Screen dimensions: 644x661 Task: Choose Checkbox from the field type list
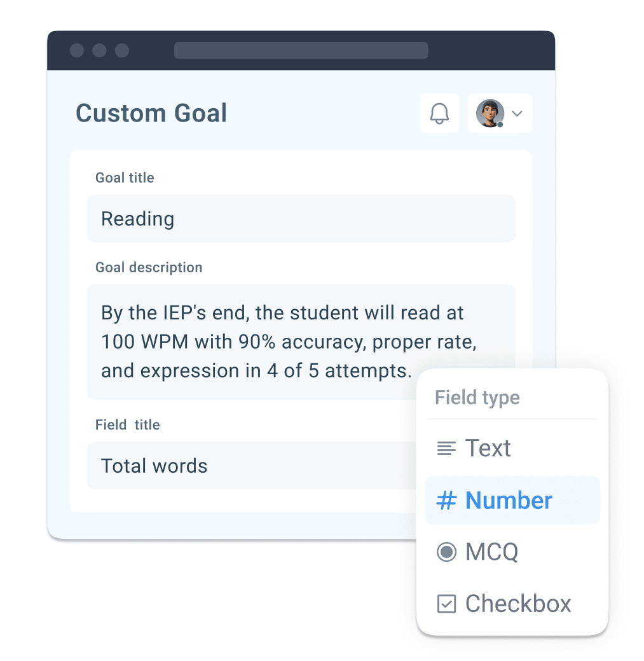coord(512,604)
